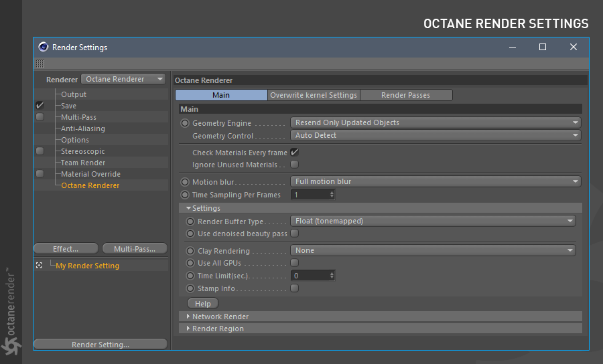Expand the Network Render section
This screenshot has height=364, width=603.
[x=188, y=316]
